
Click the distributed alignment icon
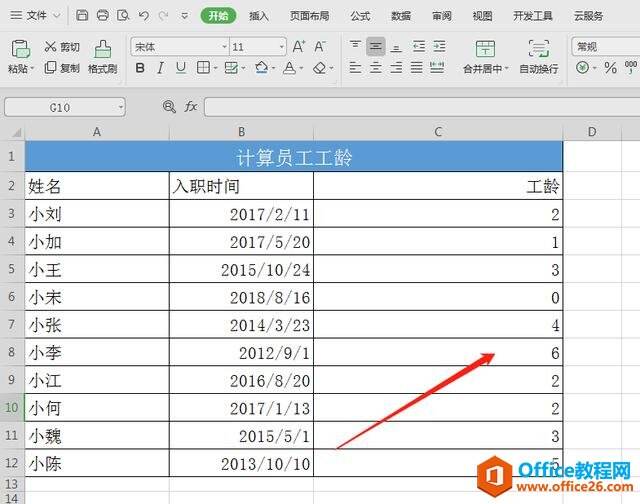coord(437,67)
